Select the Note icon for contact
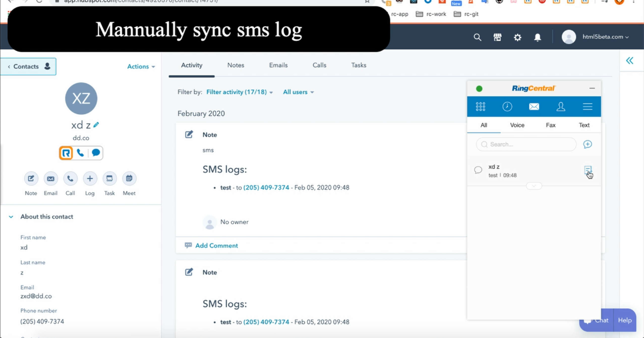This screenshot has height=338, width=644. [31, 178]
